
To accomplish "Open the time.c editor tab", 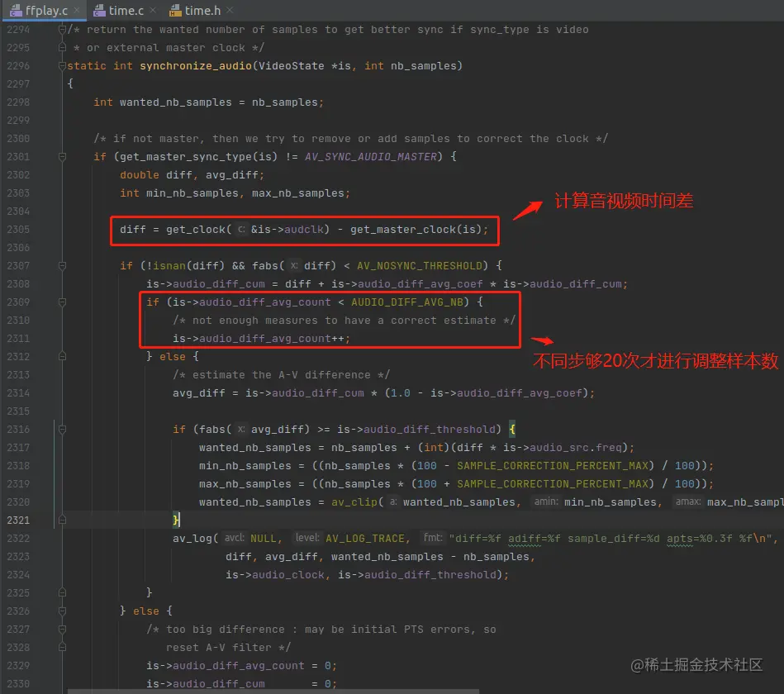I will [x=126, y=10].
